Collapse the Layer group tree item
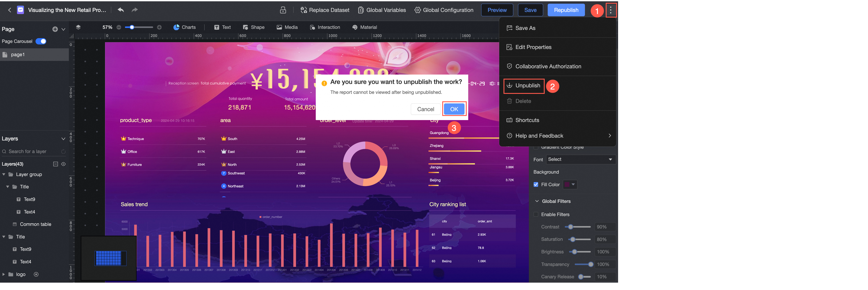 [x=4, y=174]
